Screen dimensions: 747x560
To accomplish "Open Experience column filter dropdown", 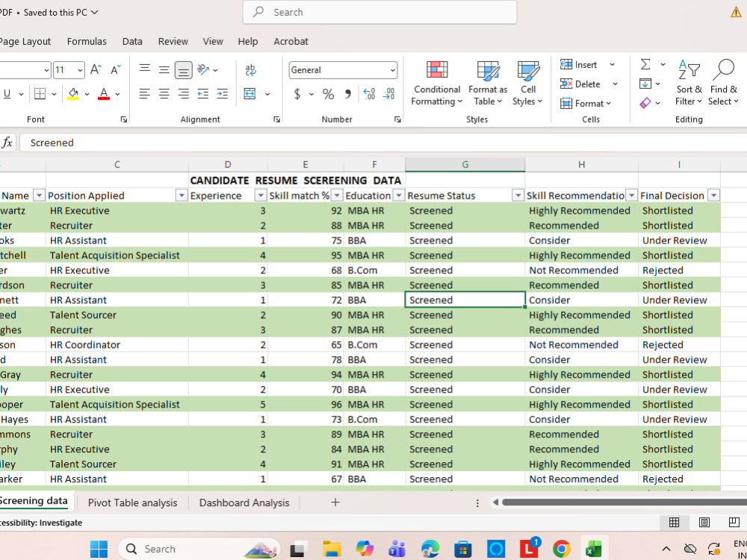I will tap(261, 196).
